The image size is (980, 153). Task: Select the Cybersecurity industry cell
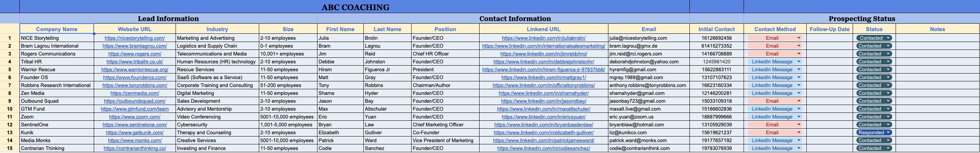tap(217, 125)
